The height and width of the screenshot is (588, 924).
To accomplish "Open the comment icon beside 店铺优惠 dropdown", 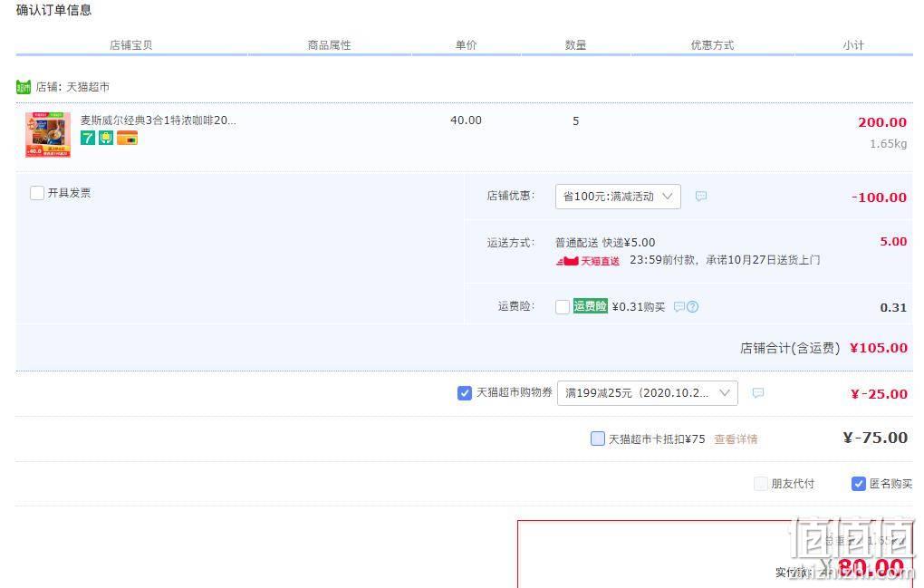I will [x=700, y=197].
